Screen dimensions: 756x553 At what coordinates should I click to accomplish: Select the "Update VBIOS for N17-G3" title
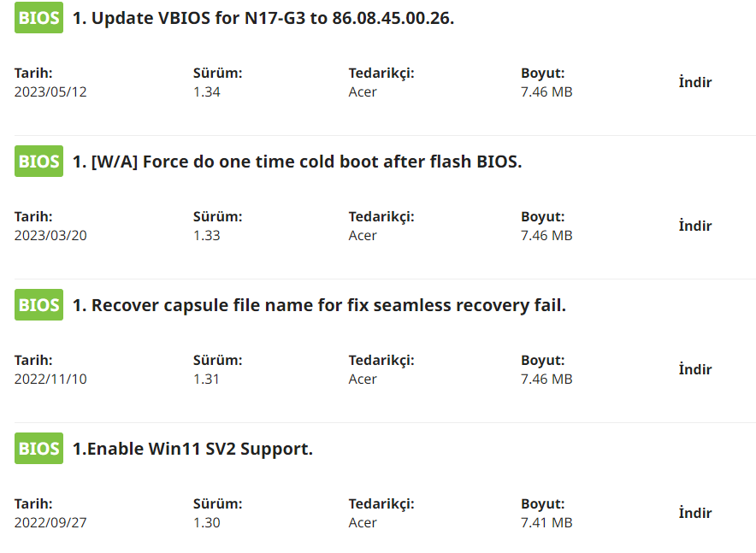(263, 18)
